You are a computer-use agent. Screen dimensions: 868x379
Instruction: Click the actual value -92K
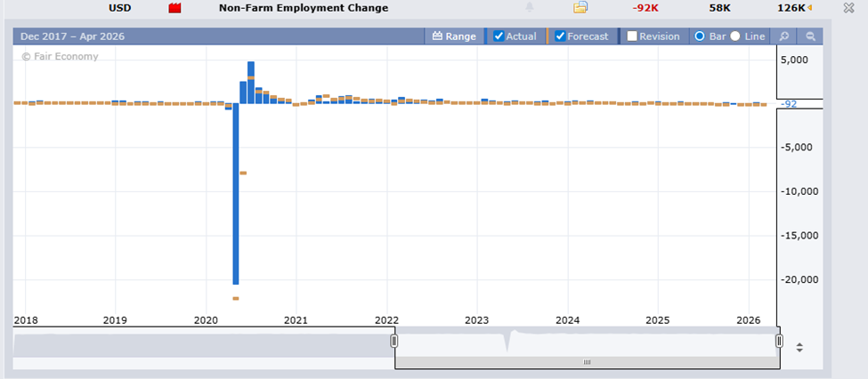point(645,8)
